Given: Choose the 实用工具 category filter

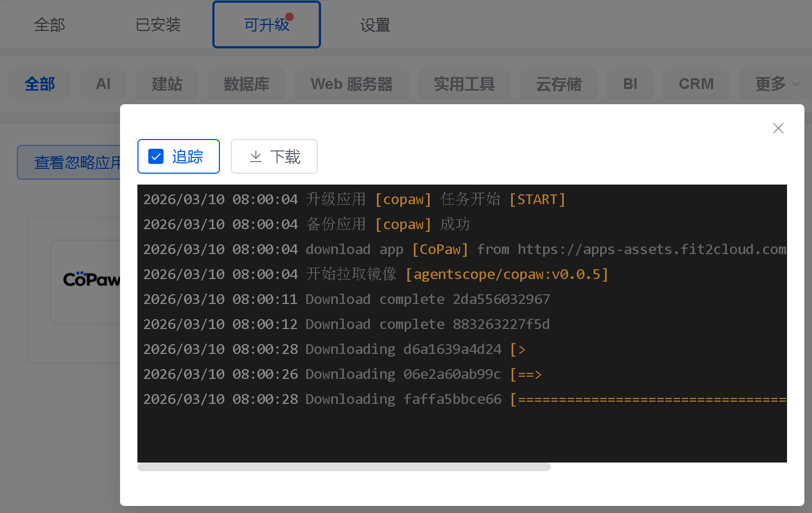Looking at the screenshot, I should click(x=464, y=84).
